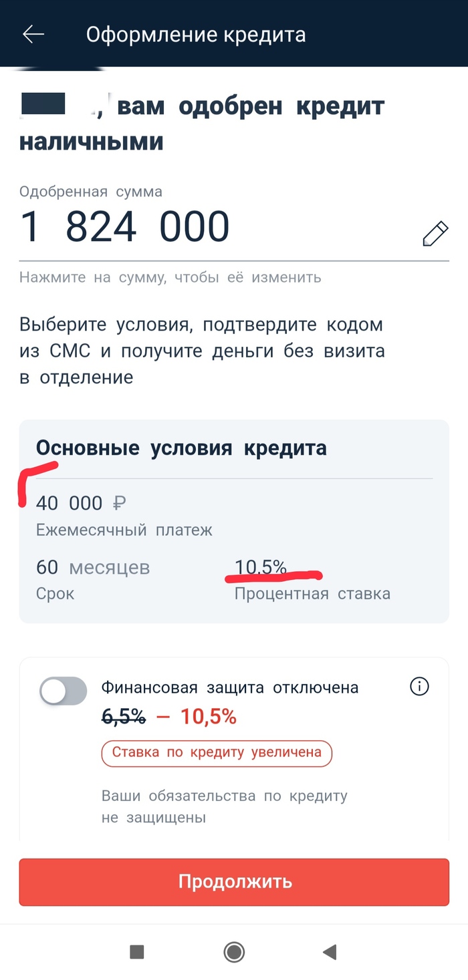Tap the 60 месяцев term value
This screenshot has height=980, width=468.
click(93, 568)
